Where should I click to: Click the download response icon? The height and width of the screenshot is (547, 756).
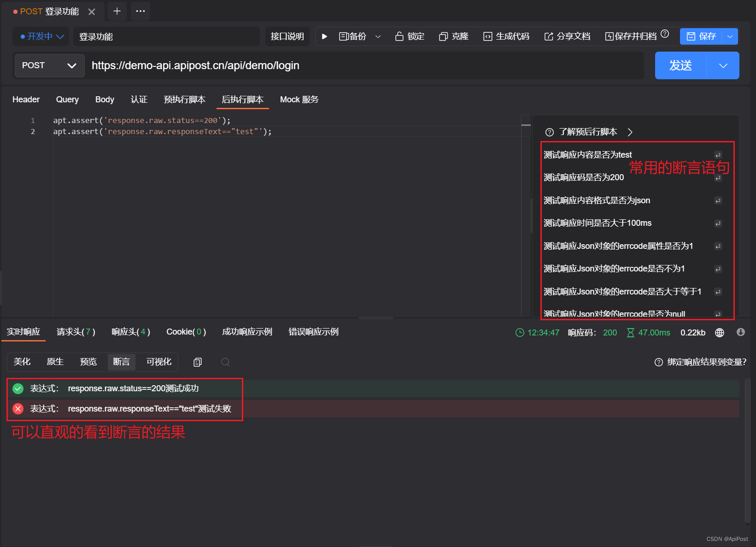coord(741,332)
